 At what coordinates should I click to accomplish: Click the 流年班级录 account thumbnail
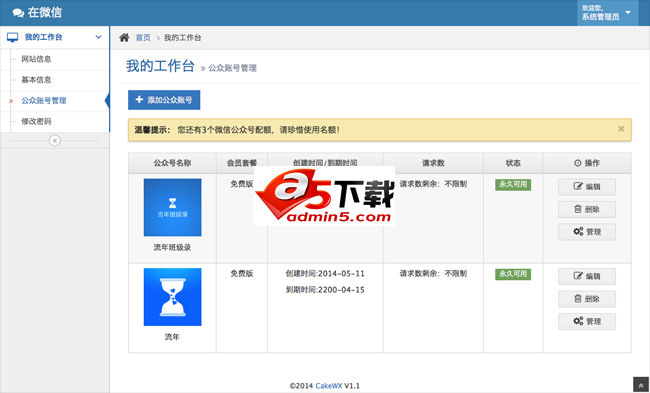(x=172, y=207)
